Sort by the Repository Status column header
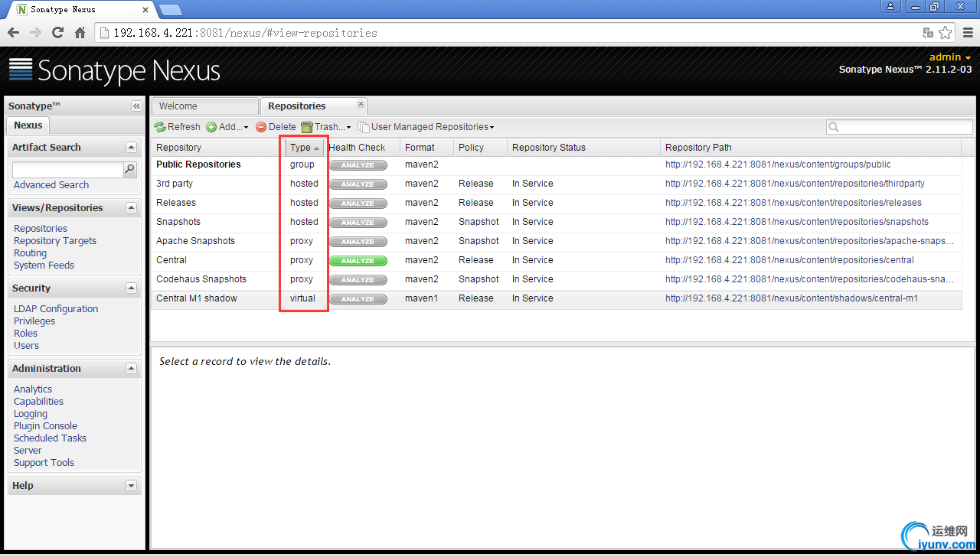The image size is (980, 557). coord(583,148)
